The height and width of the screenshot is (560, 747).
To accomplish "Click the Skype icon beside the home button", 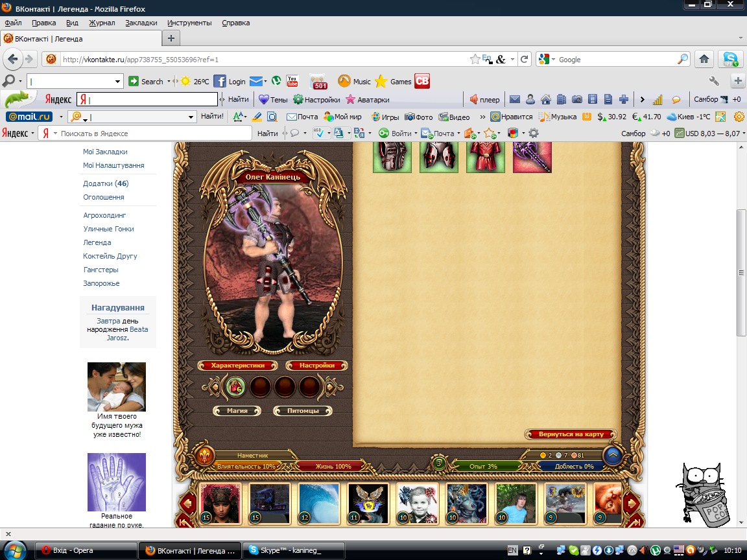I will coord(730,59).
